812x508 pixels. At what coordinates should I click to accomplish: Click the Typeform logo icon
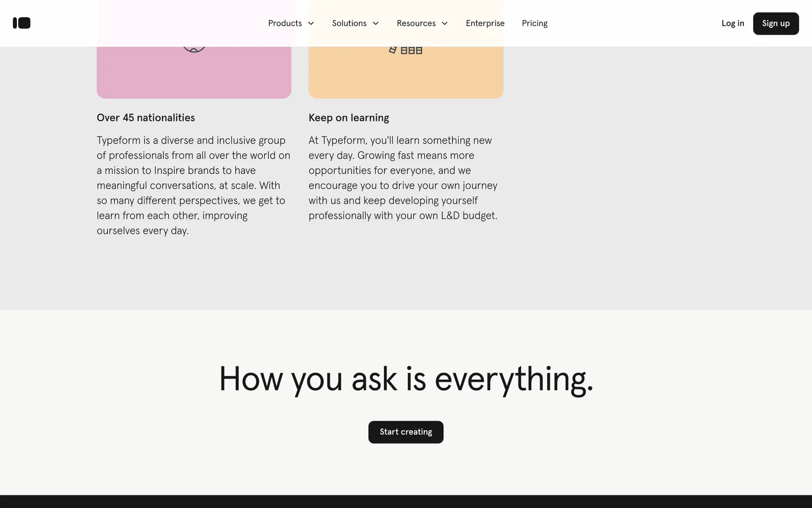(22, 23)
